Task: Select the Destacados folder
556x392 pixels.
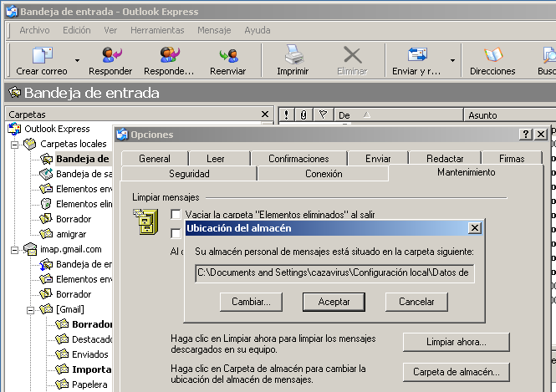Action: point(92,339)
